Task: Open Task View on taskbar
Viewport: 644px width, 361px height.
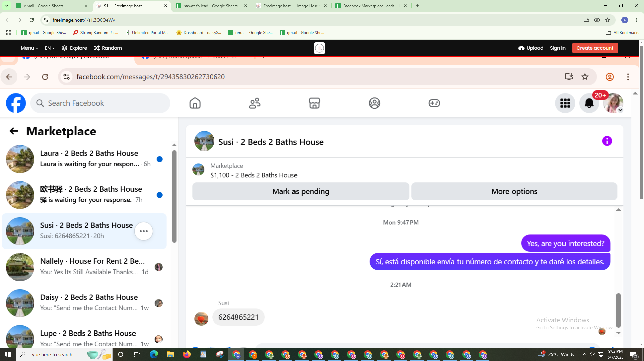Action: pos(137,354)
